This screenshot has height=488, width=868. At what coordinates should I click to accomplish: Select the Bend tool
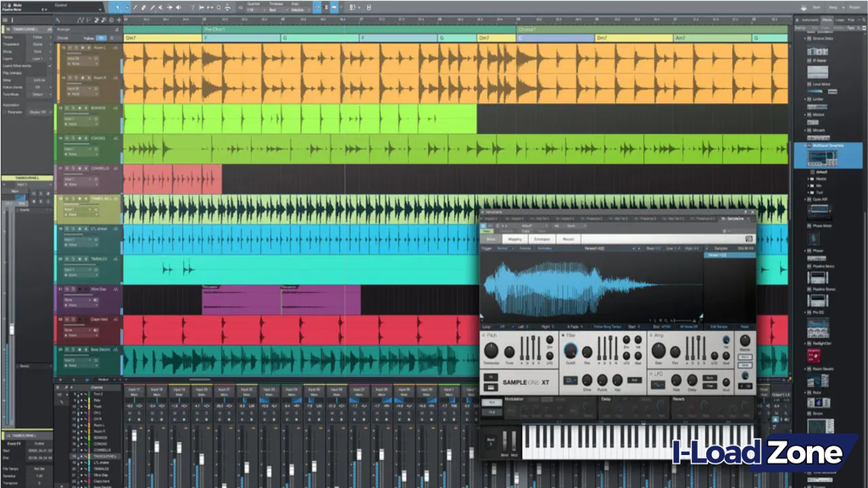pyautogui.click(x=169, y=6)
